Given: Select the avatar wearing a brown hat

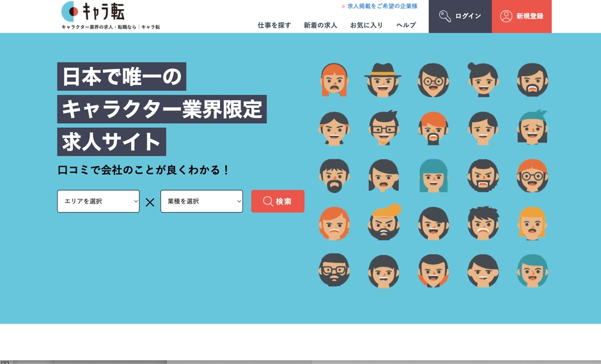Looking at the screenshot, I should tap(383, 80).
